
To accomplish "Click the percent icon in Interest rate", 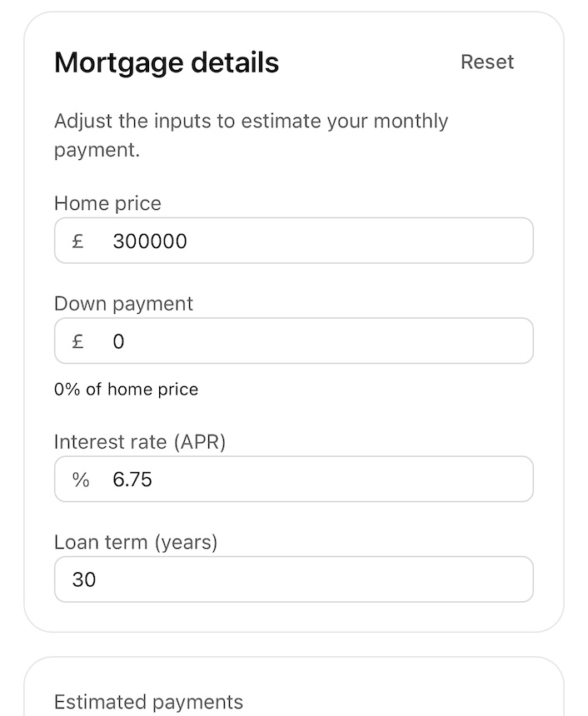I will coord(80,480).
